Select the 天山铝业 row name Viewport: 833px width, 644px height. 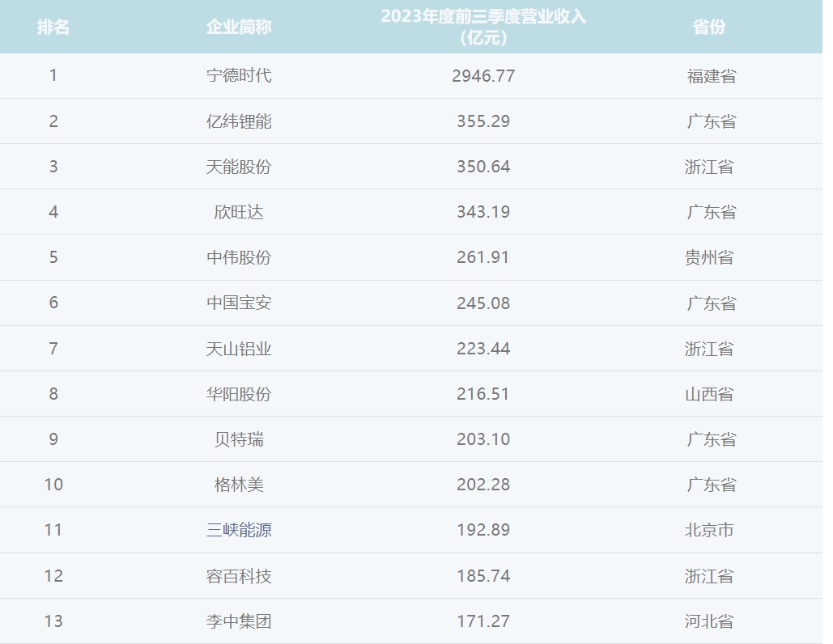(239, 349)
